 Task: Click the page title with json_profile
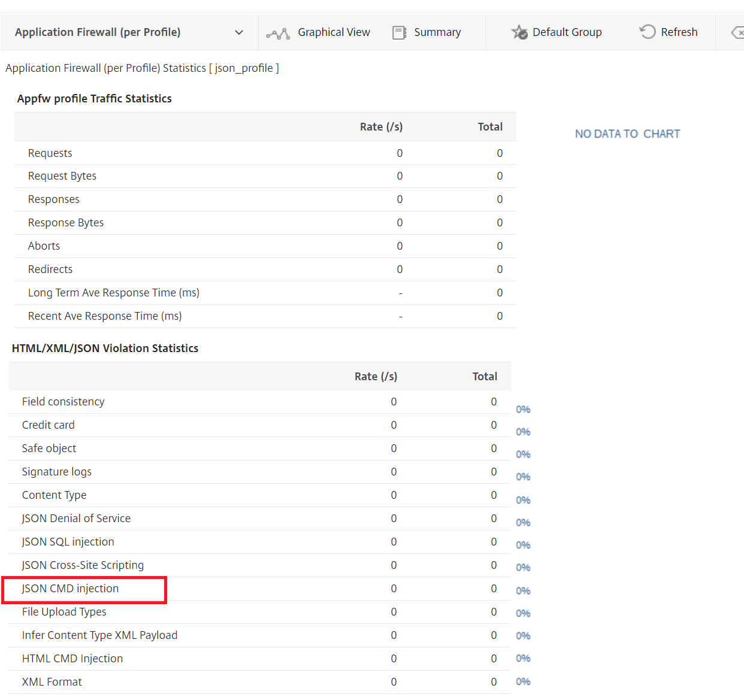(x=143, y=68)
